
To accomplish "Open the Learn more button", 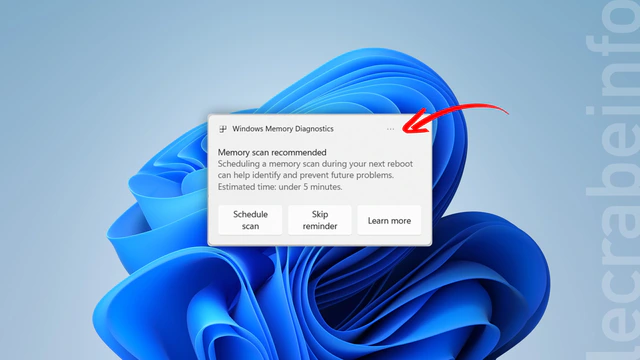I will 389,220.
